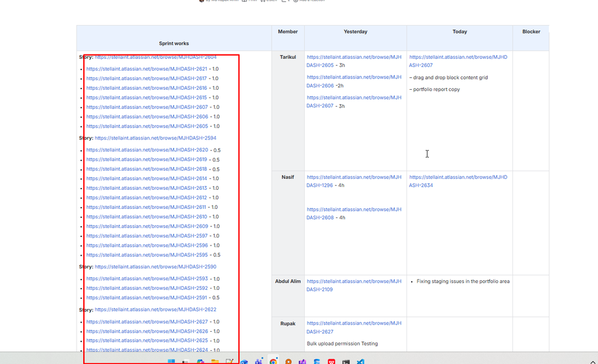The width and height of the screenshot is (598, 364).
Task: Open MJHDASH-2592 sprint task link
Action: tap(147, 288)
